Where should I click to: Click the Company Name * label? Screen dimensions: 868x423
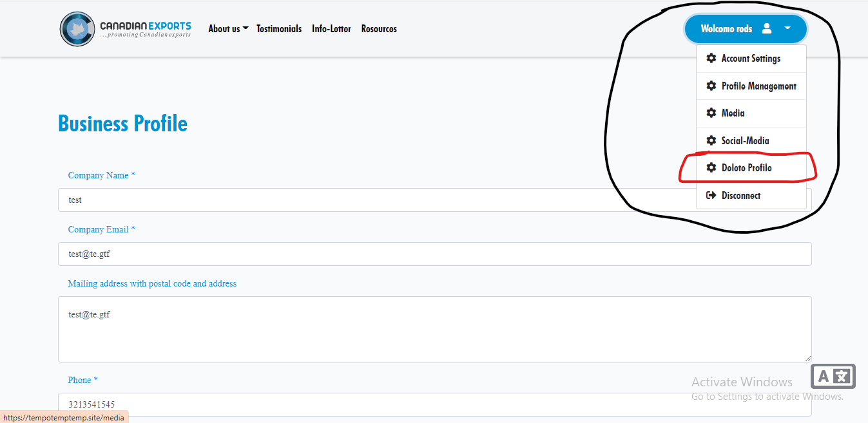[102, 176]
